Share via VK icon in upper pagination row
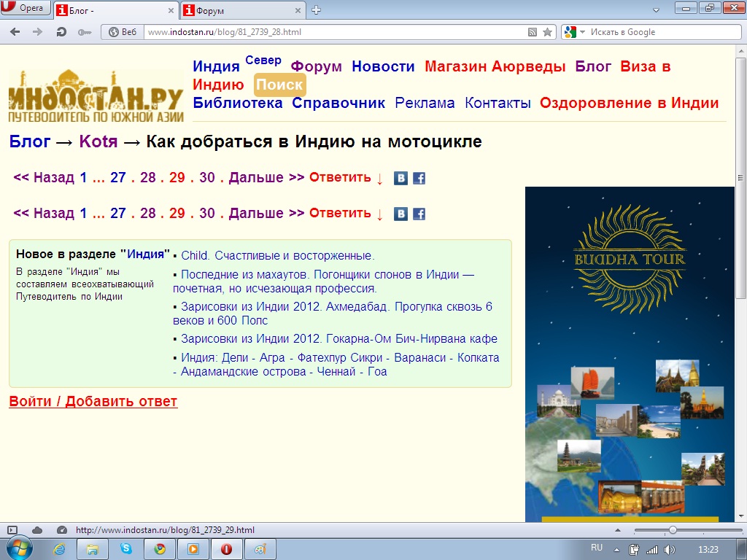 pos(400,178)
